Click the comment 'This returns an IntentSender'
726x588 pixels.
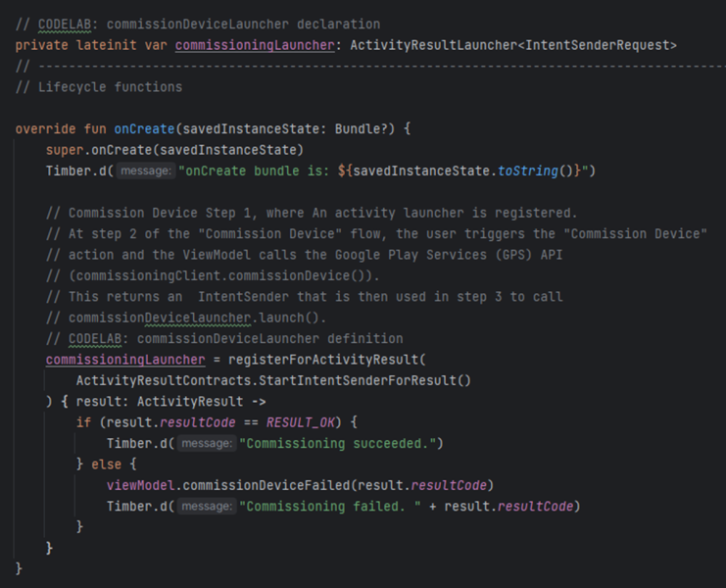[x=304, y=297]
